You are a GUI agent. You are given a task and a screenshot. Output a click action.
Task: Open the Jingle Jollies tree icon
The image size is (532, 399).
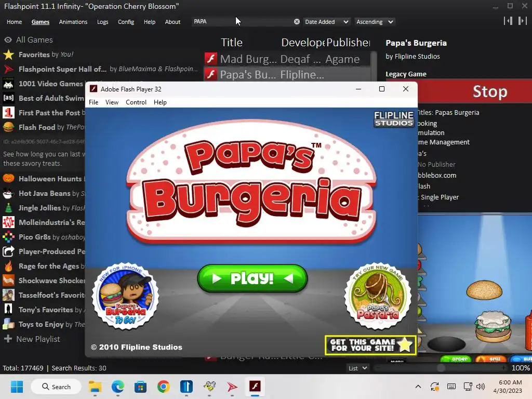8,208
